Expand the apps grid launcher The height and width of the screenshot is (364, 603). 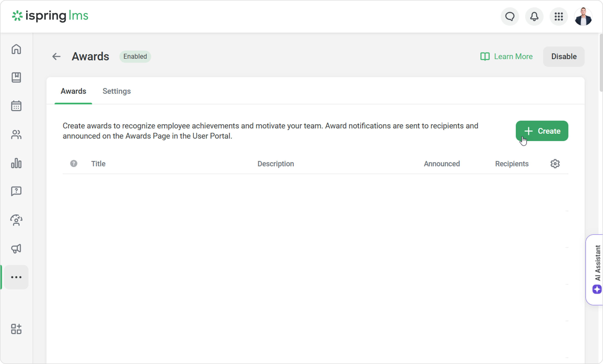559,17
